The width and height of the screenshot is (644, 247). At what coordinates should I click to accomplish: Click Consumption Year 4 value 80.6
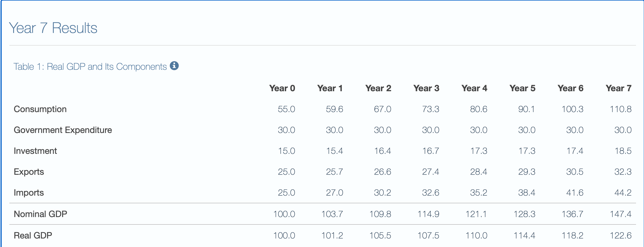pos(479,109)
